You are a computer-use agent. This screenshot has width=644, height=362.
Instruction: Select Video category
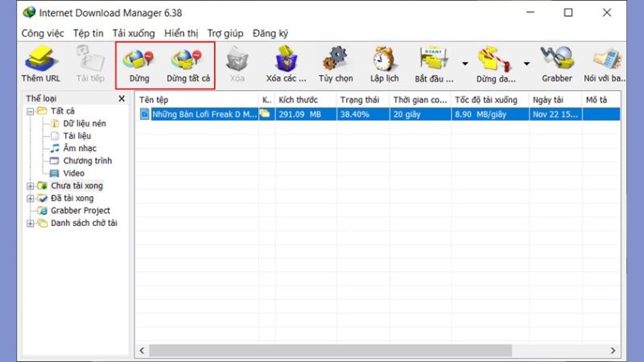73,173
